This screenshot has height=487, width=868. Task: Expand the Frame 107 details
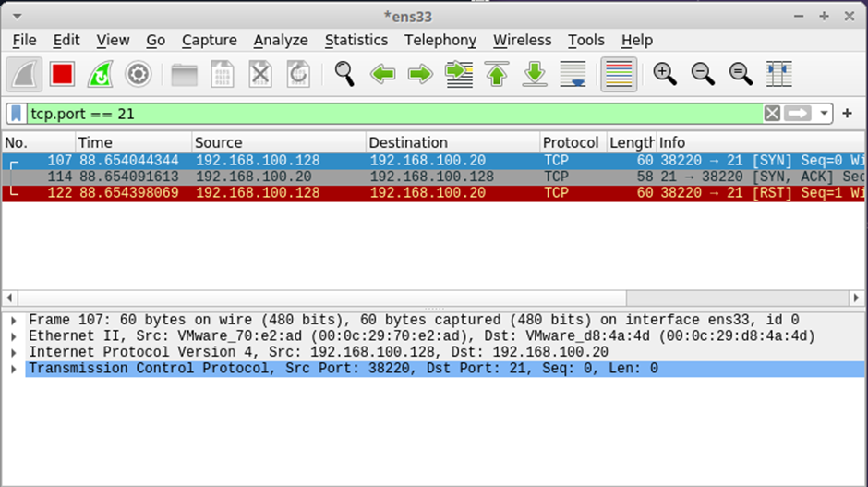point(14,321)
